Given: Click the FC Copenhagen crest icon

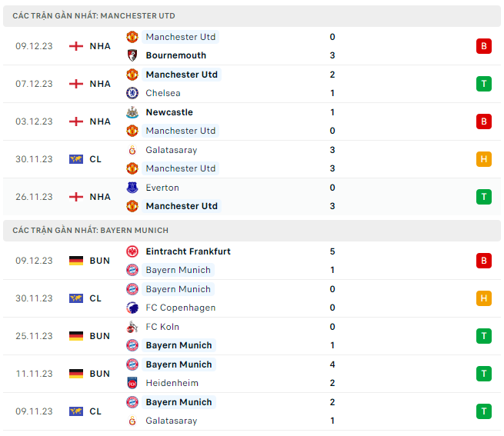Looking at the screenshot, I should pos(132,308).
